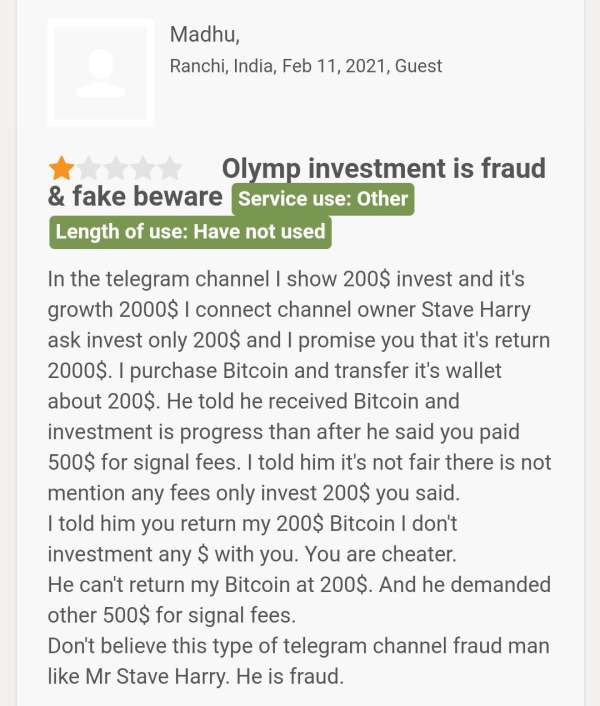
Task: Click the 'Length of use: Have not used' tag
Action: tap(190, 232)
